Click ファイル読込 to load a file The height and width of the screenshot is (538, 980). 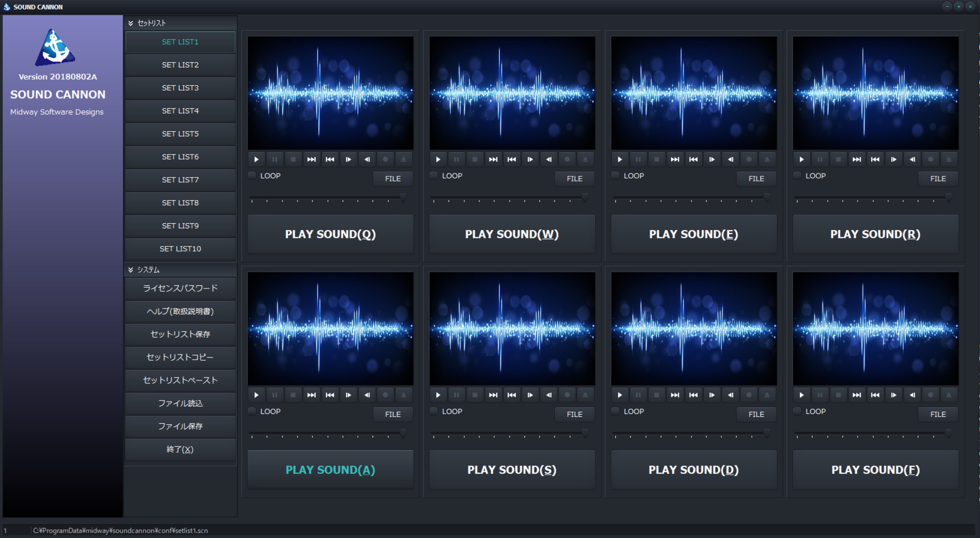(180, 403)
